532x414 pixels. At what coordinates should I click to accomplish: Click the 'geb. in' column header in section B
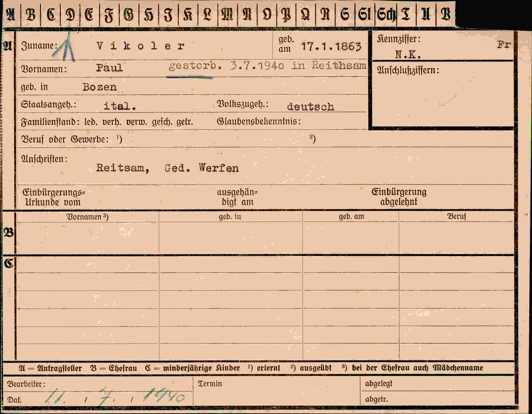[230, 217]
